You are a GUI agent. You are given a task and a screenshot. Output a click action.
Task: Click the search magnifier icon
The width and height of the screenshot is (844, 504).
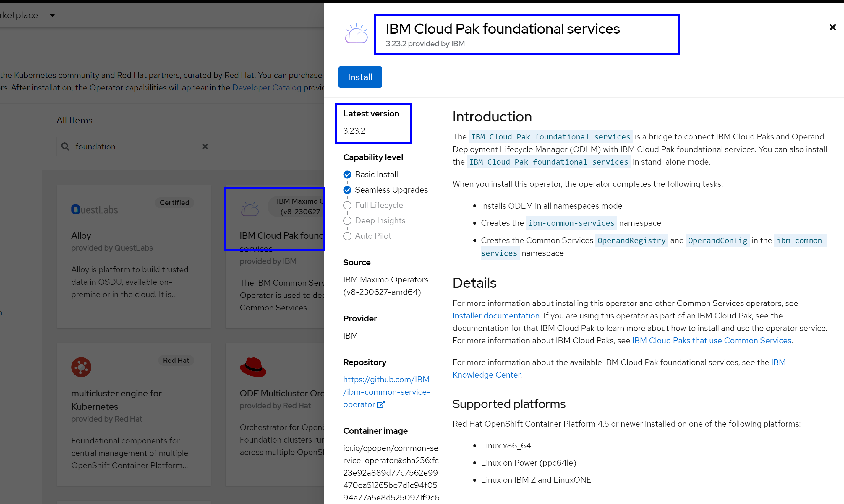point(66,146)
